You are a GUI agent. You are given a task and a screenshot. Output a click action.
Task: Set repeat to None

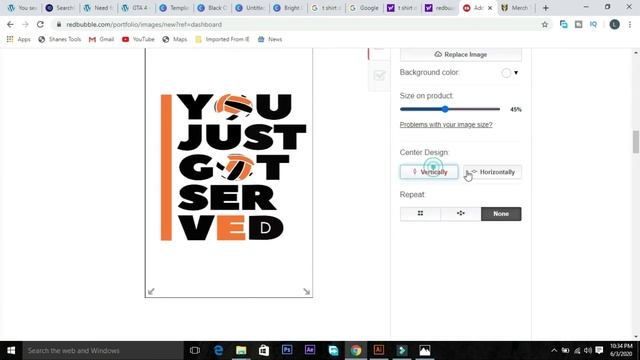(x=501, y=213)
